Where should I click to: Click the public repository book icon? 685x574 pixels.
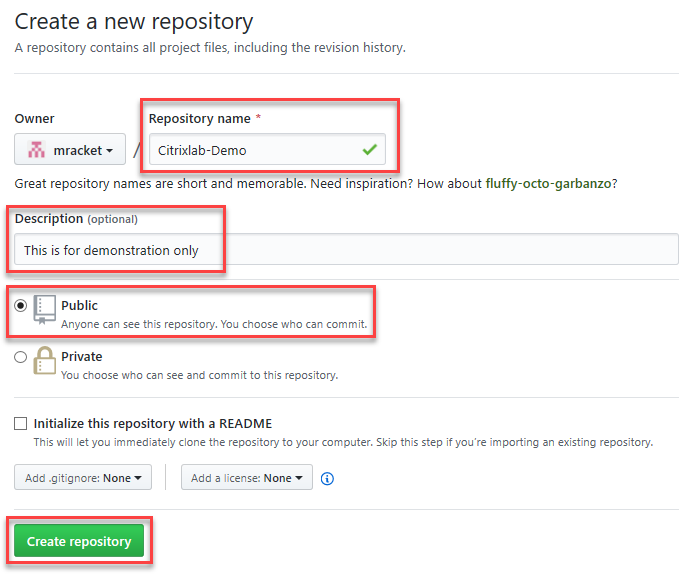point(45,310)
